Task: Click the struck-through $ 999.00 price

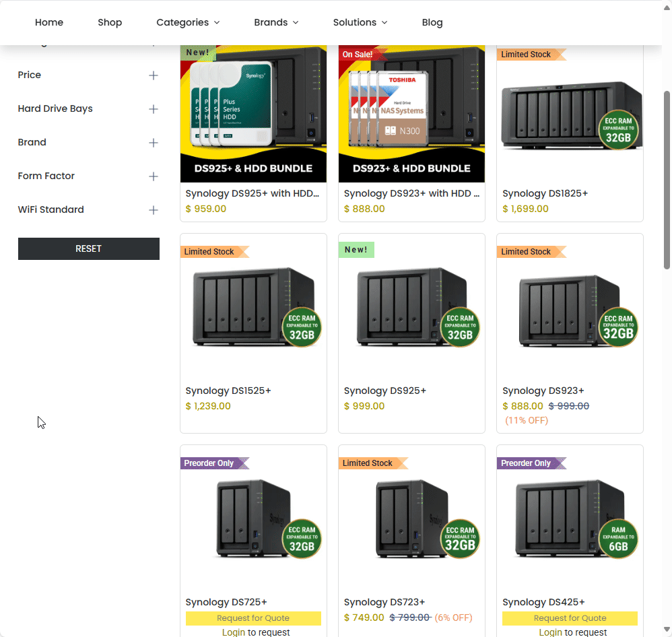Action: coord(569,406)
